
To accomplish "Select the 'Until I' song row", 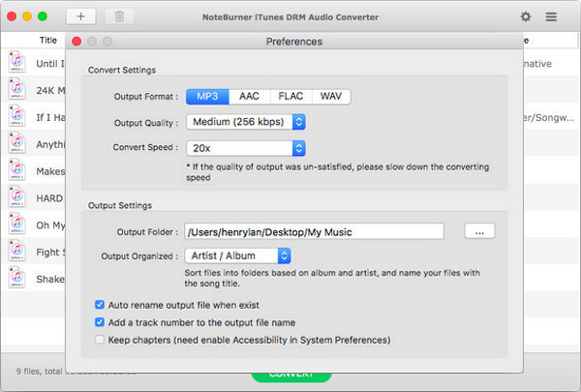I will click(33, 63).
